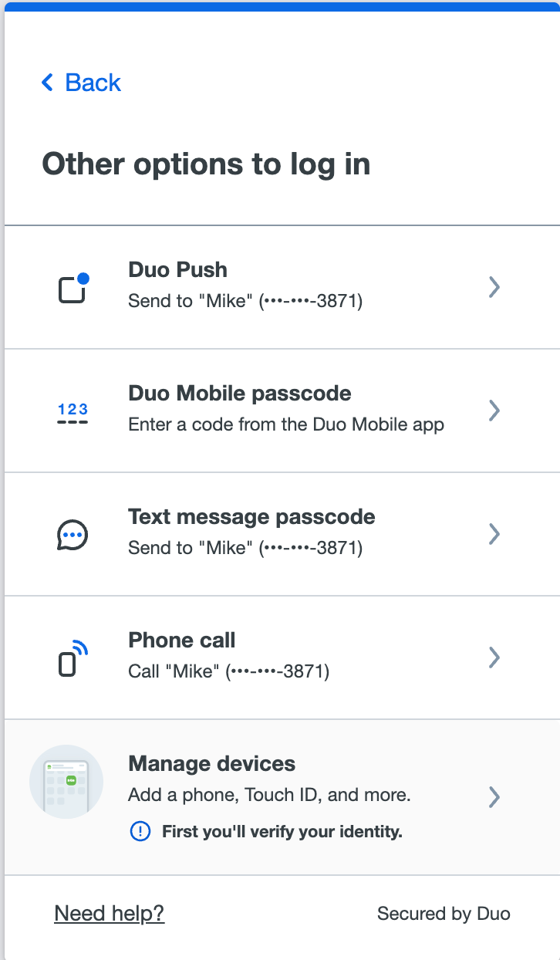Screen dimensions: 560x960
Task: Expand the Phone call option chevron
Action: (x=494, y=657)
